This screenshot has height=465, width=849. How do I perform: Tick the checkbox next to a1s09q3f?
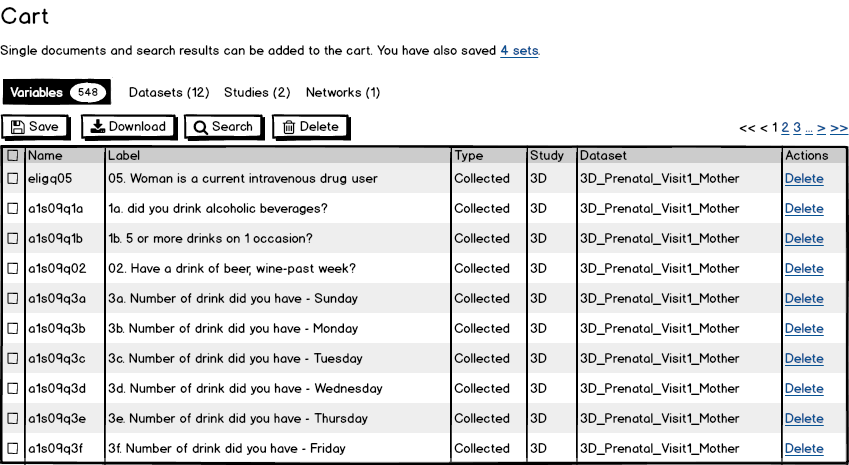tap(13, 449)
